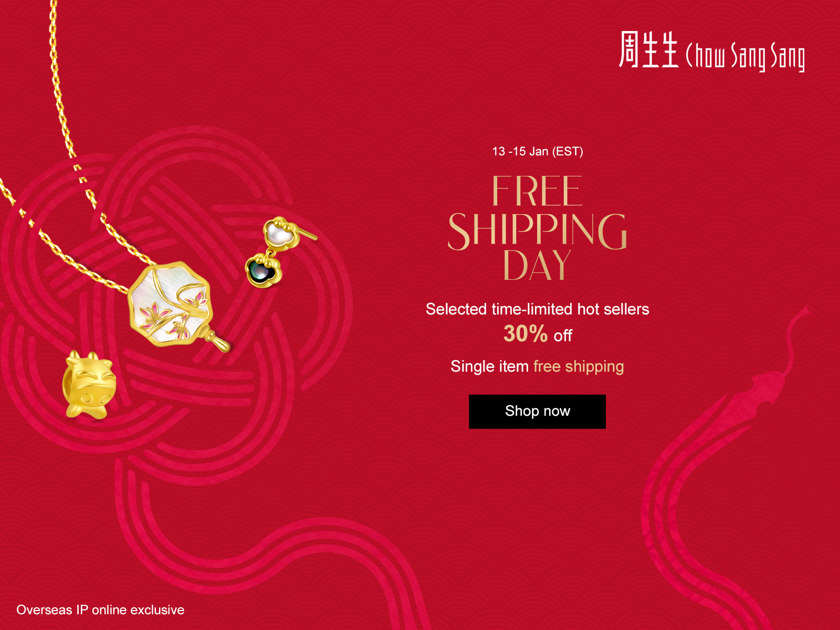Click the 30% off discount text
840x630 pixels.
click(x=537, y=334)
